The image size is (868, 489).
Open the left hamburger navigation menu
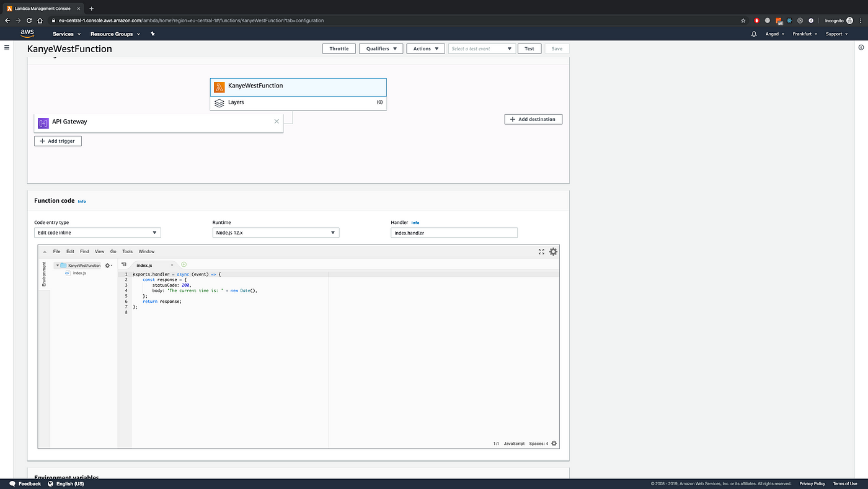(7, 47)
